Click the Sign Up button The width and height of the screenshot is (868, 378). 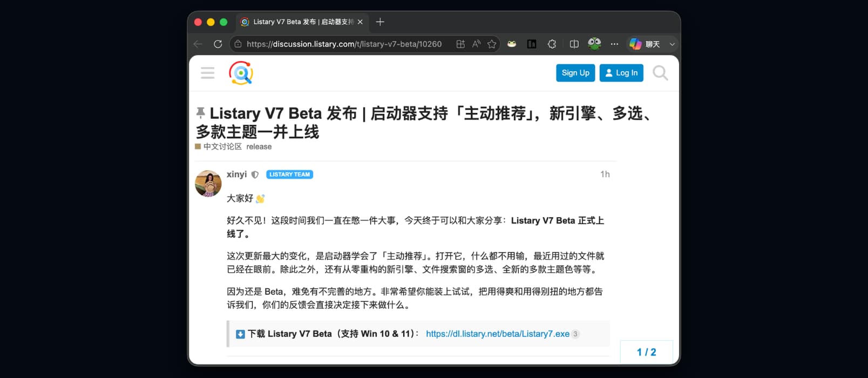[x=575, y=73]
